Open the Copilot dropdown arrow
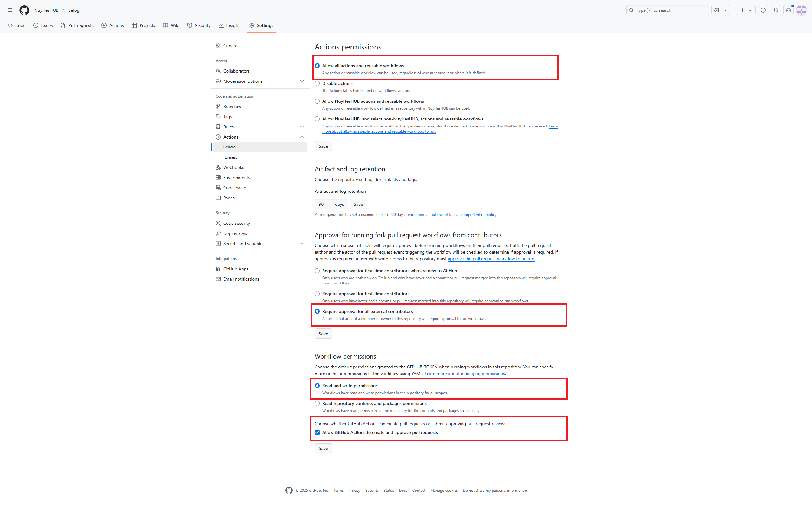This screenshot has width=812, height=507. point(725,10)
